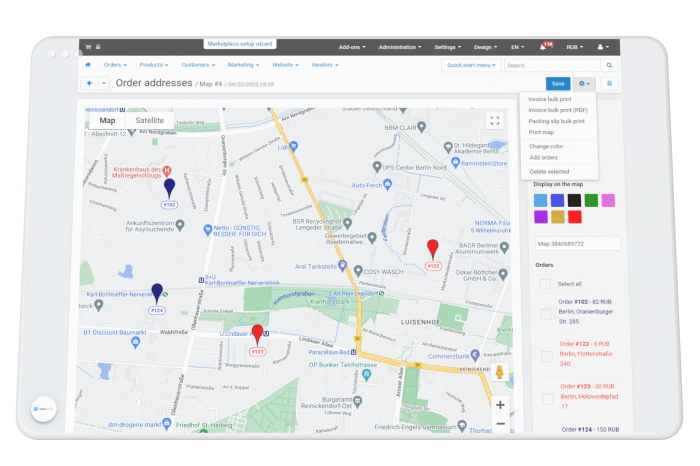This screenshot has width=700, height=466.
Task: Open the Add-ons top menu
Action: pos(352,47)
